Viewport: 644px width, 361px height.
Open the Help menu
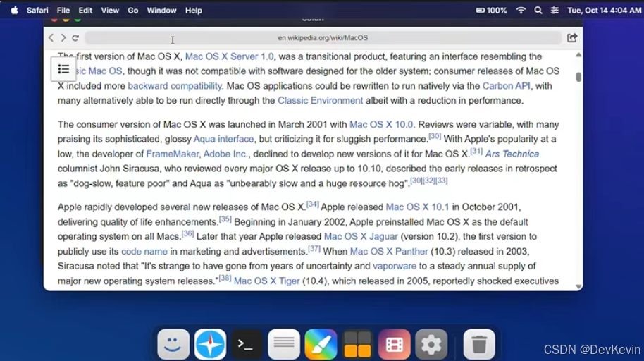pyautogui.click(x=194, y=11)
